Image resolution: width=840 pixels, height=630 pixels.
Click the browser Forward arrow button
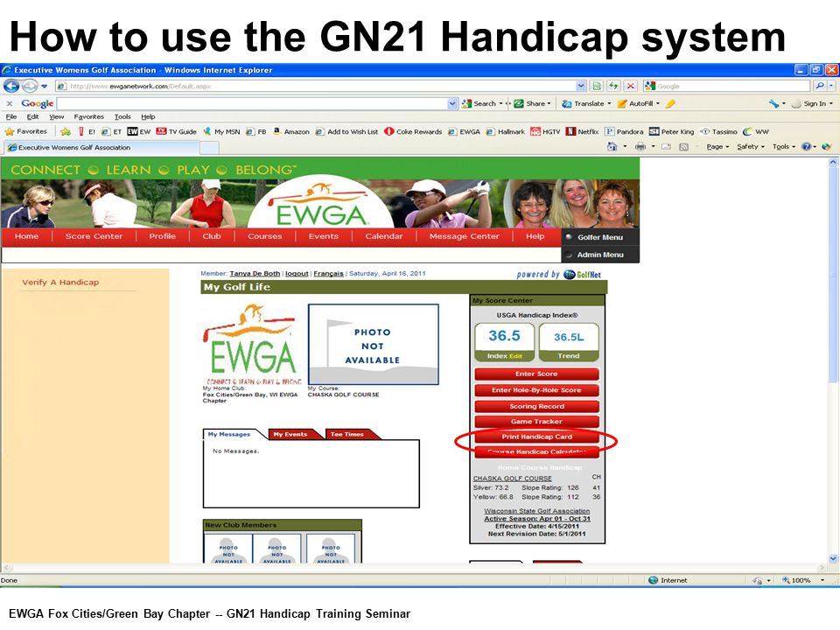30,86
